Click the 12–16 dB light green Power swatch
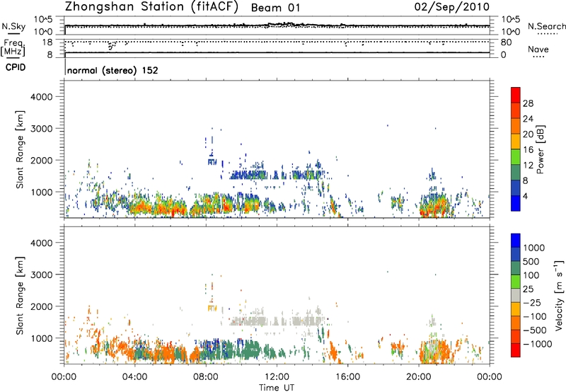Image resolution: width=566 pixels, height=392 pixels. point(516,156)
